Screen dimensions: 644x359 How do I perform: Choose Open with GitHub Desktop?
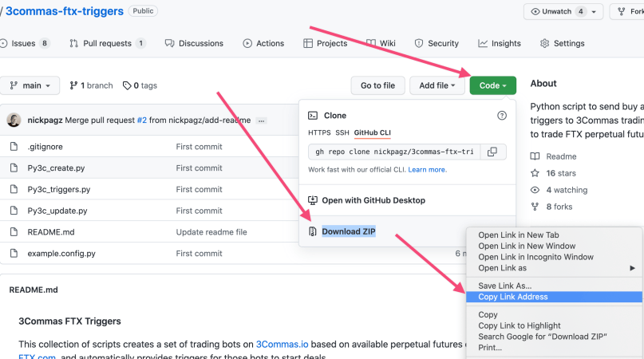pyautogui.click(x=373, y=200)
